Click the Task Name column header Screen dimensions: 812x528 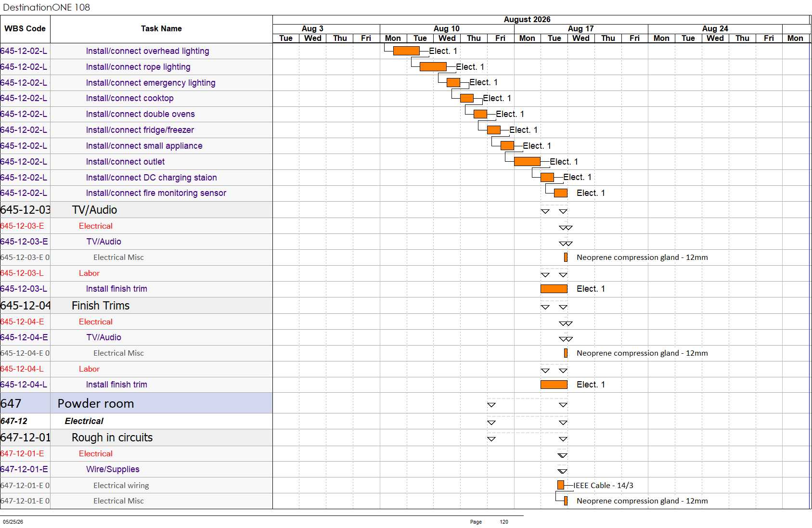161,29
